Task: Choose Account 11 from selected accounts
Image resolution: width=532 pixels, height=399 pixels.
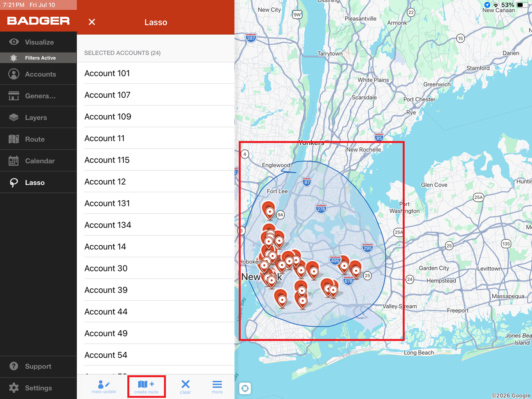Action: 156,138
